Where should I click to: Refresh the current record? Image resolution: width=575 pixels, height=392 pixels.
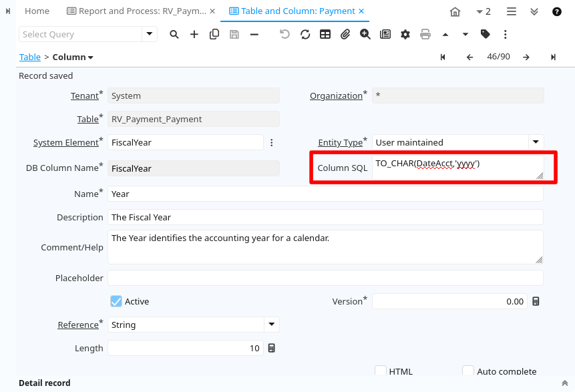tap(305, 34)
